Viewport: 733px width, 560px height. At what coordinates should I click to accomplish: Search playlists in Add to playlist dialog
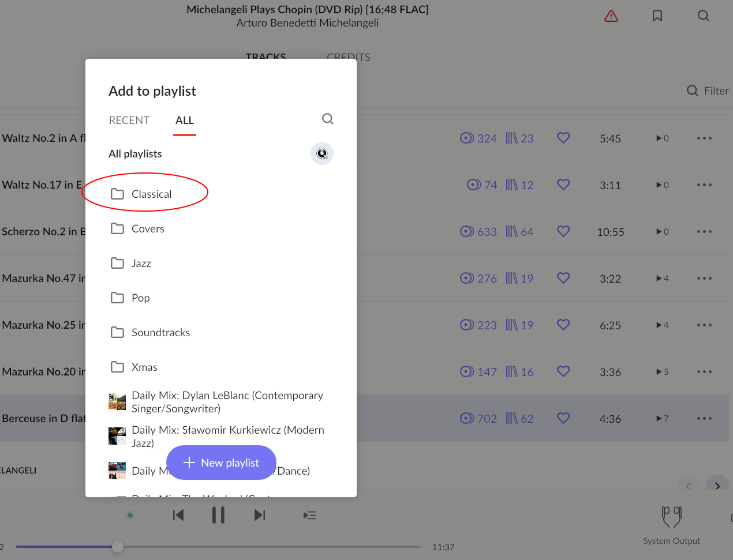click(328, 119)
